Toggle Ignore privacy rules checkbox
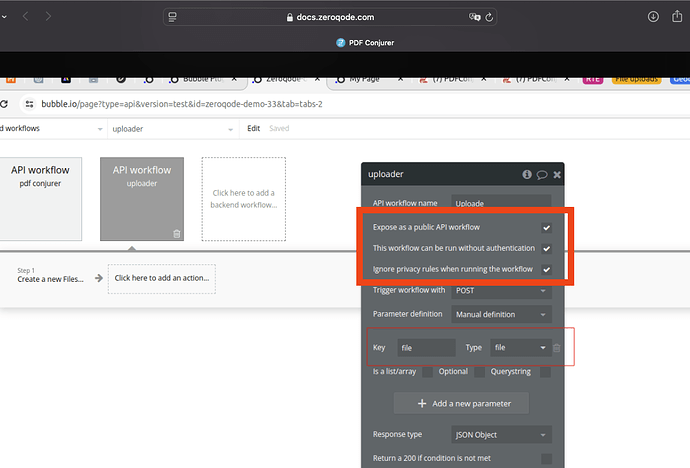Viewport: 690px width, 468px height. (x=546, y=269)
